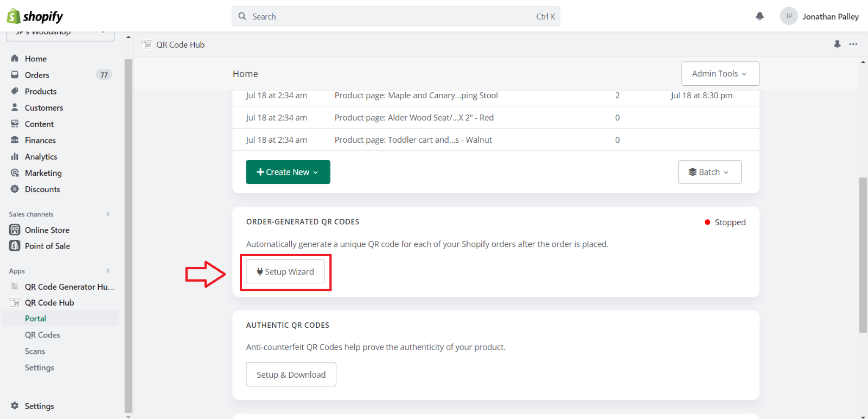Click the search magnifier icon
The width and height of the screenshot is (868, 419).
pos(242,16)
